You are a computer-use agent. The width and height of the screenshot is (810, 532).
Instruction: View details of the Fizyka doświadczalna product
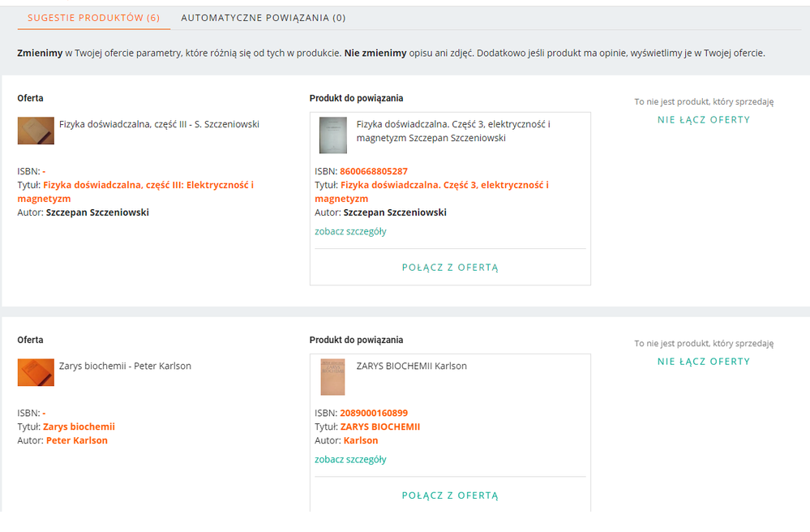350,231
